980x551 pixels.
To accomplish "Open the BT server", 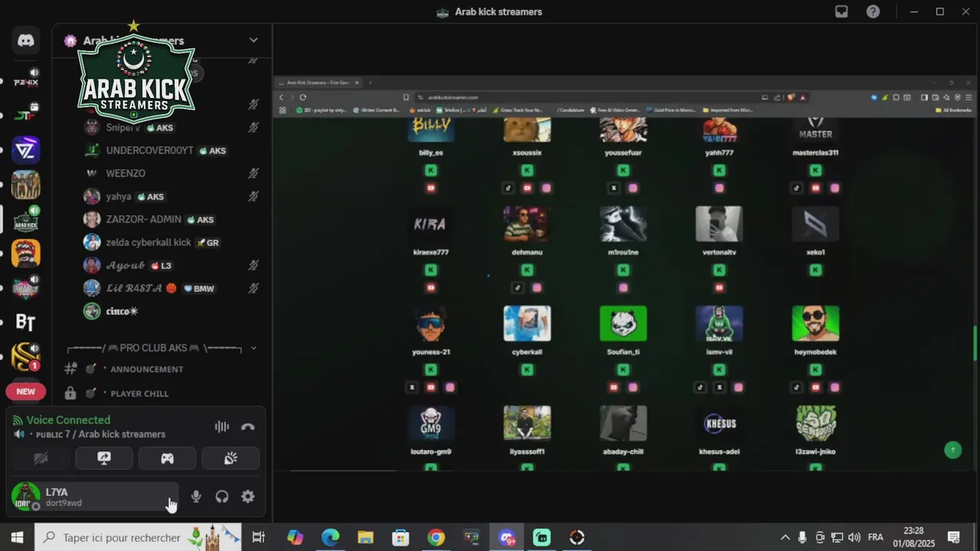I will 26,322.
